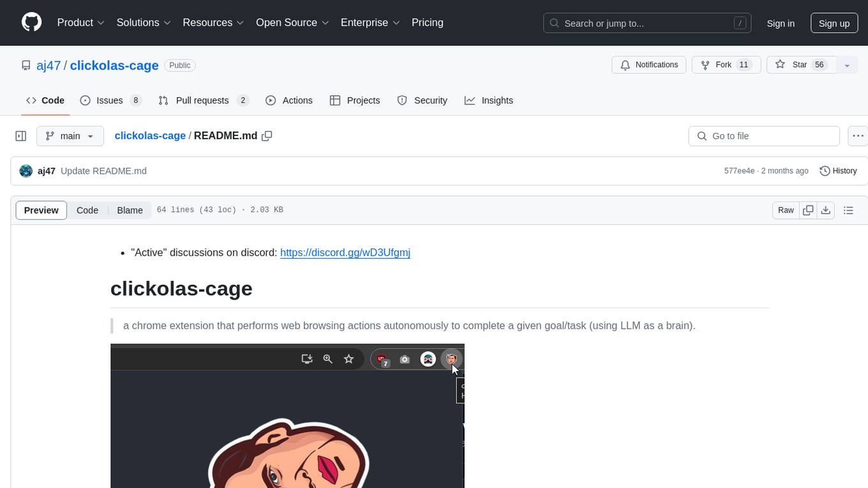The width and height of the screenshot is (868, 488).
Task: Open the Raw file view
Action: coord(786,210)
